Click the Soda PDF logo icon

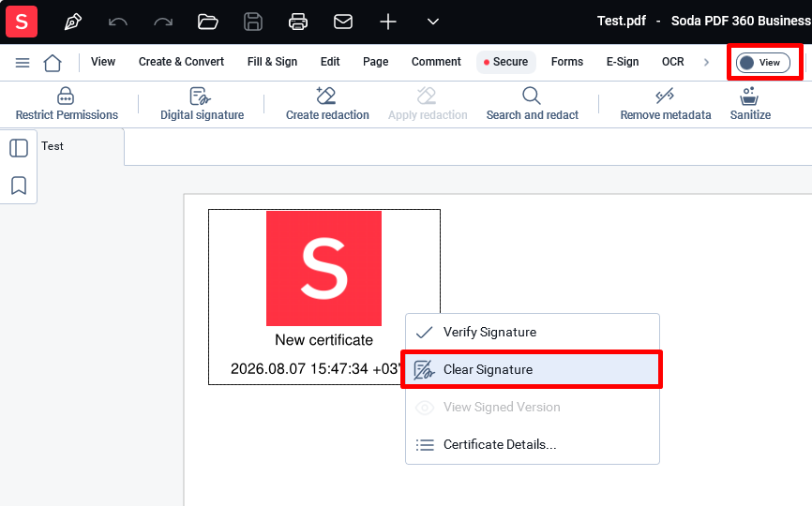coord(22,22)
